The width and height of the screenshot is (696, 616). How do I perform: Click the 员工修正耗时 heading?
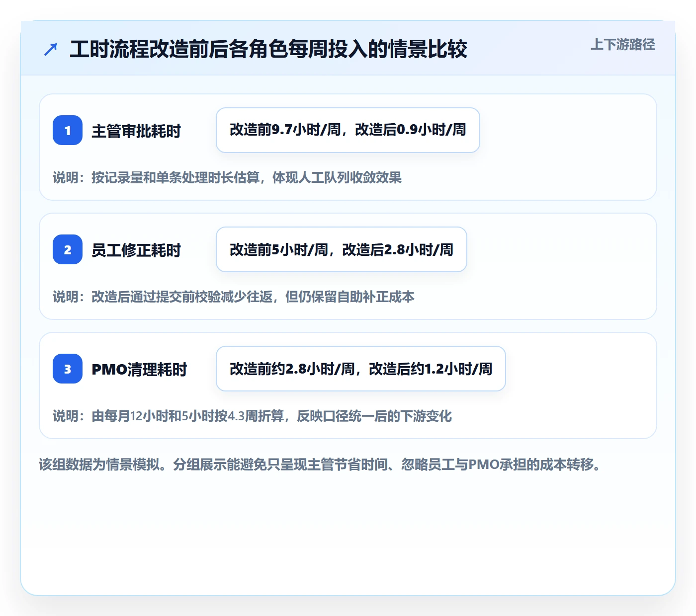(x=136, y=250)
